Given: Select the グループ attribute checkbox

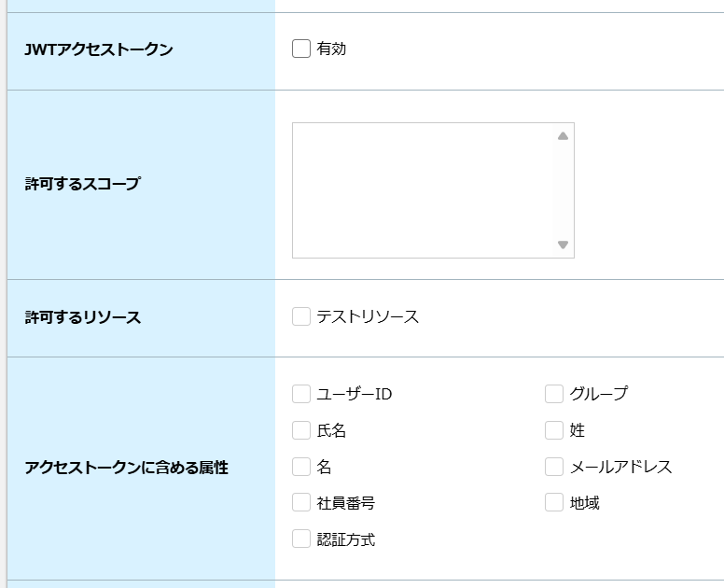Looking at the screenshot, I should [554, 394].
